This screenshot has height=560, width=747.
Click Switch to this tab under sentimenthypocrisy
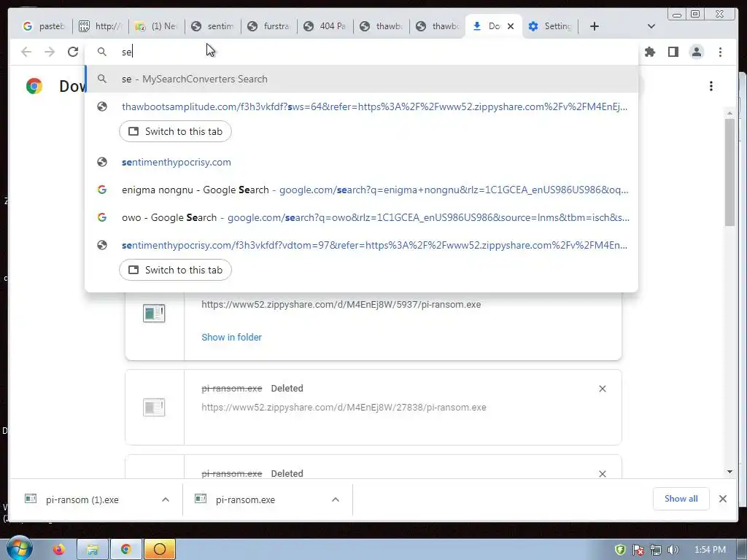(175, 270)
